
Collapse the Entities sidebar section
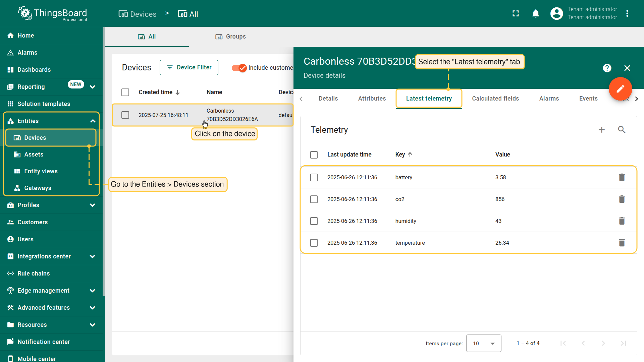[x=93, y=121]
